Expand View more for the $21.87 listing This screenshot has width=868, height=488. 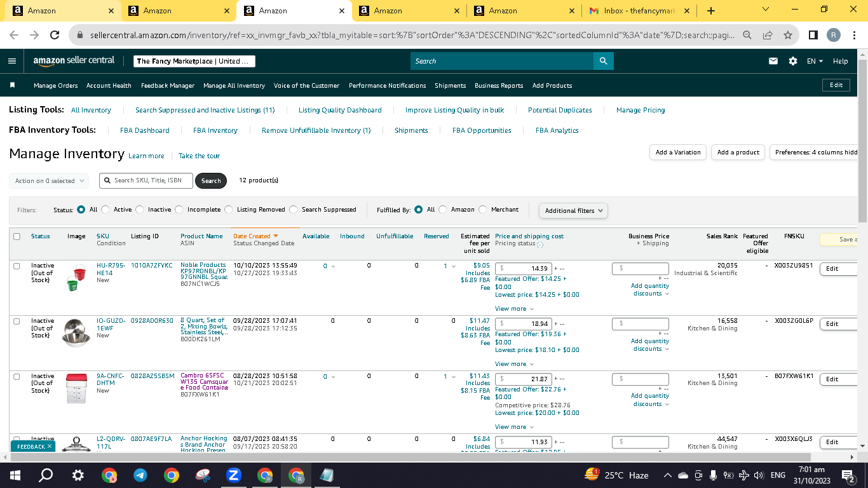[514, 427]
